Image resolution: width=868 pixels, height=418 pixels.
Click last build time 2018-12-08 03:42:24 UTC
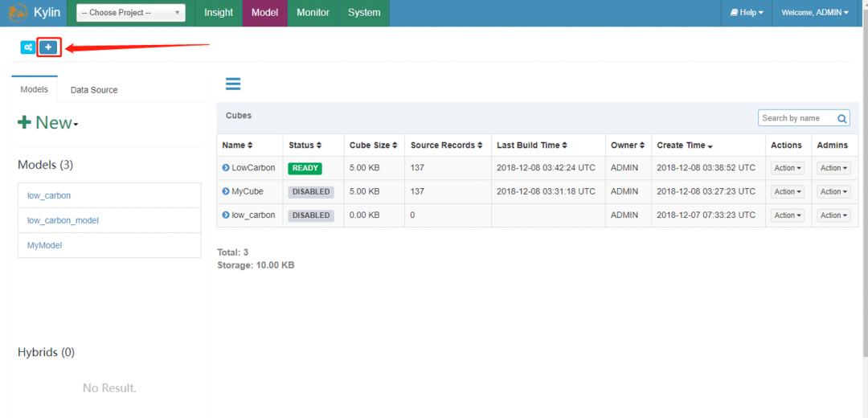click(546, 168)
